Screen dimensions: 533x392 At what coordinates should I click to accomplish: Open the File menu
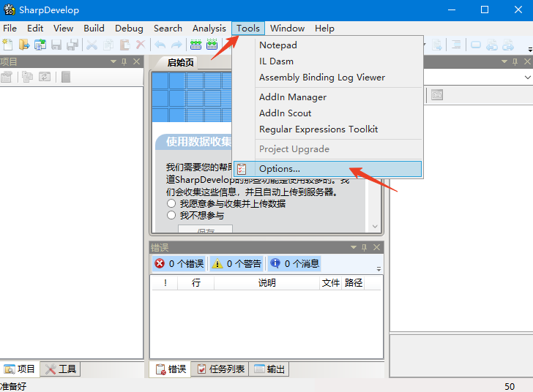tap(10, 29)
